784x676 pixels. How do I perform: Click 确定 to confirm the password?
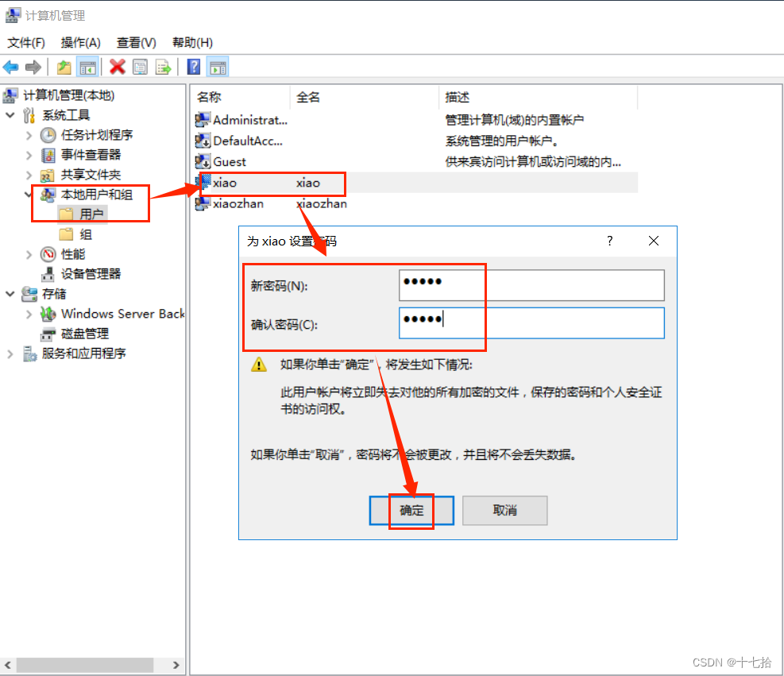(x=411, y=511)
